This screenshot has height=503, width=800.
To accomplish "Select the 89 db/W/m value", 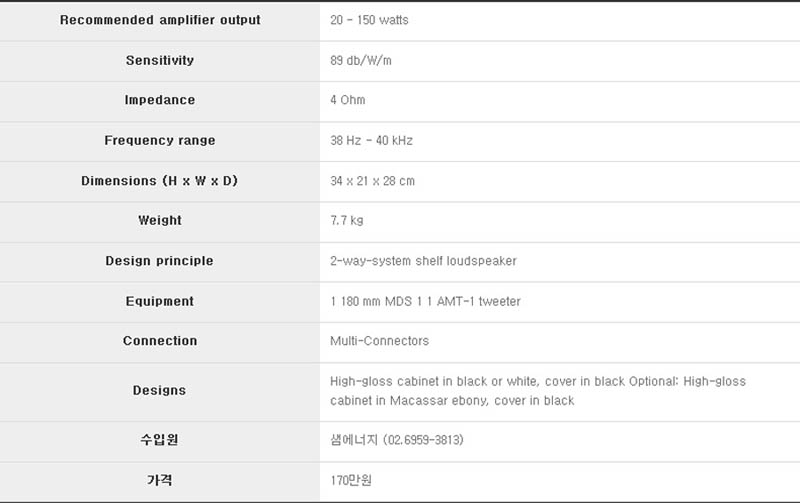I will [x=361, y=61].
